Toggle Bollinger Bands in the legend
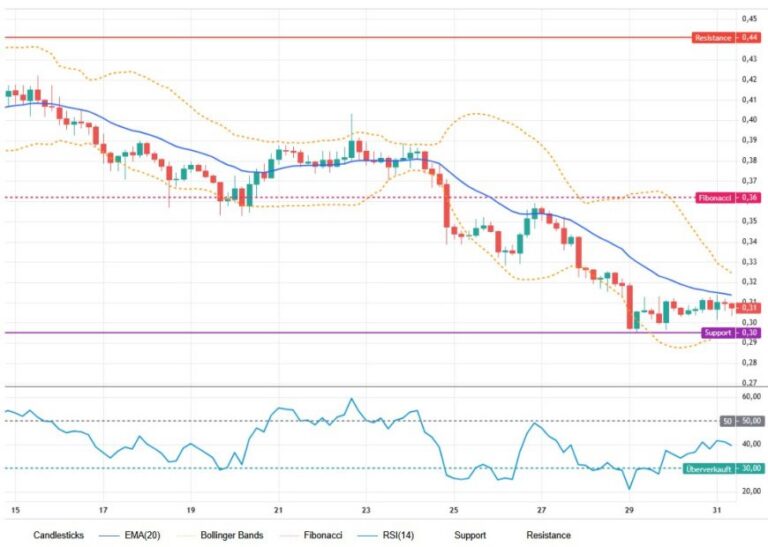The width and height of the screenshot is (768, 547). 232,535
